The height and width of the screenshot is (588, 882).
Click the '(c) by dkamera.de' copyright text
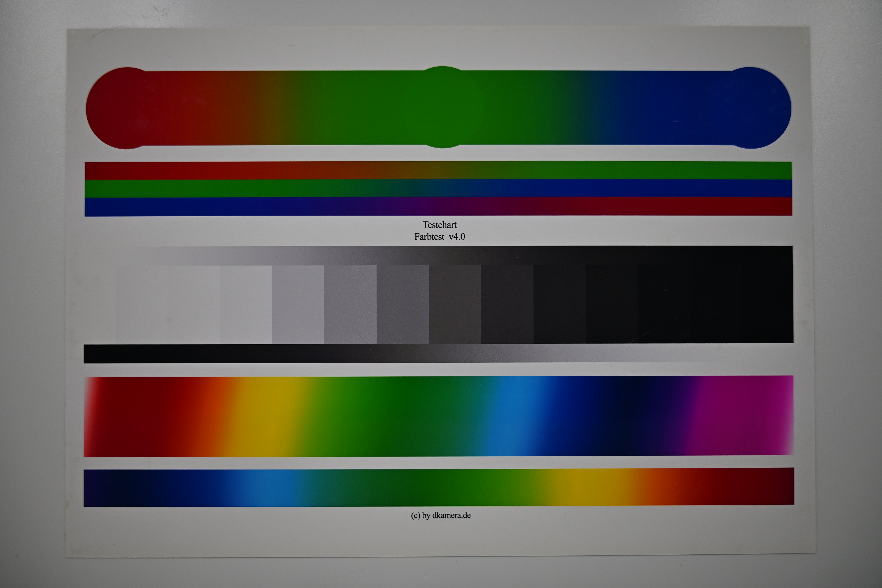(x=441, y=515)
